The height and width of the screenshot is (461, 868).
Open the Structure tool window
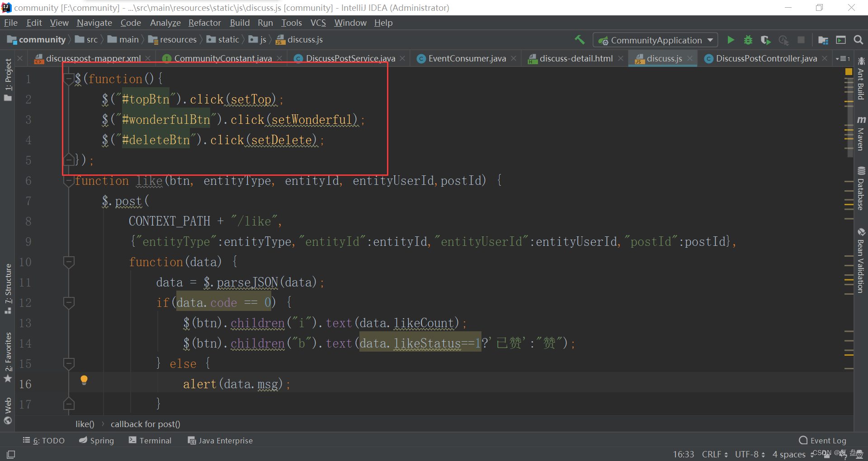(x=8, y=289)
